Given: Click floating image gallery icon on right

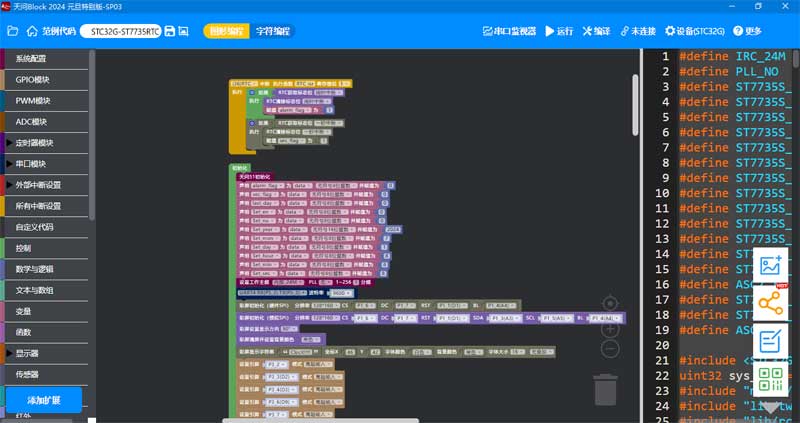Looking at the screenshot, I should (770, 265).
